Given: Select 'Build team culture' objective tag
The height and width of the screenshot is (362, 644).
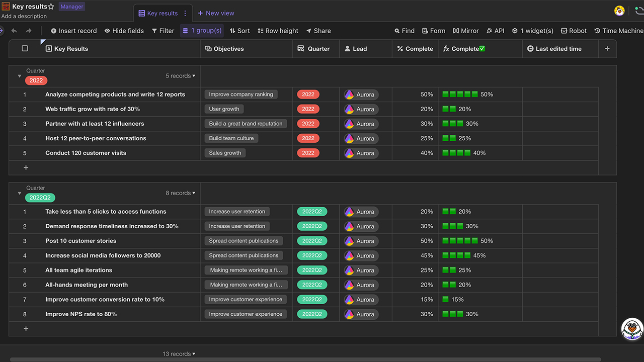Looking at the screenshot, I should 231,138.
